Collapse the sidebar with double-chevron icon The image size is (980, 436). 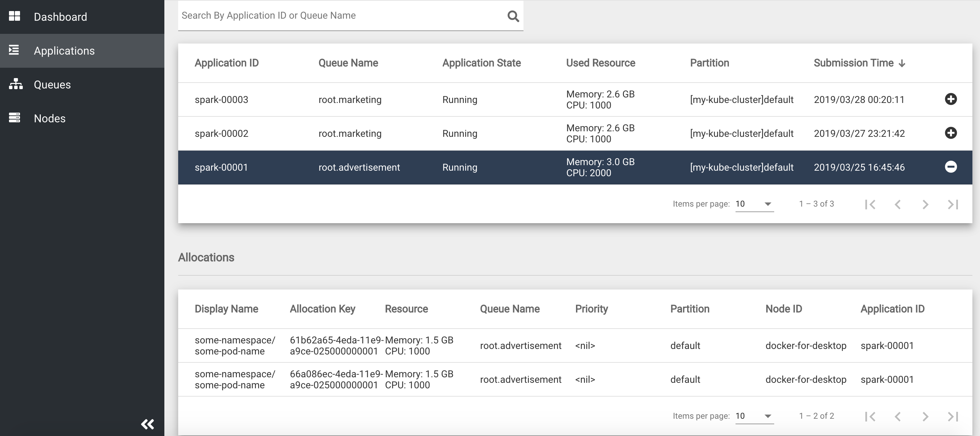(147, 424)
